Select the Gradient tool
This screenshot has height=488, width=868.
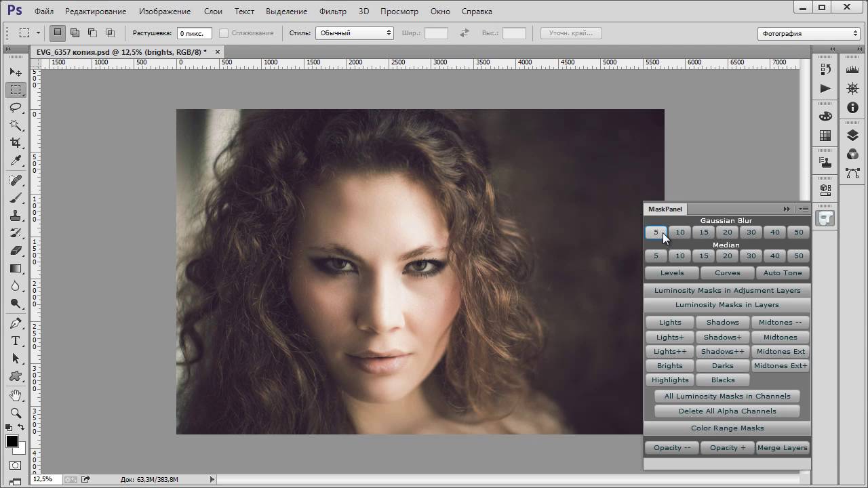pos(16,268)
